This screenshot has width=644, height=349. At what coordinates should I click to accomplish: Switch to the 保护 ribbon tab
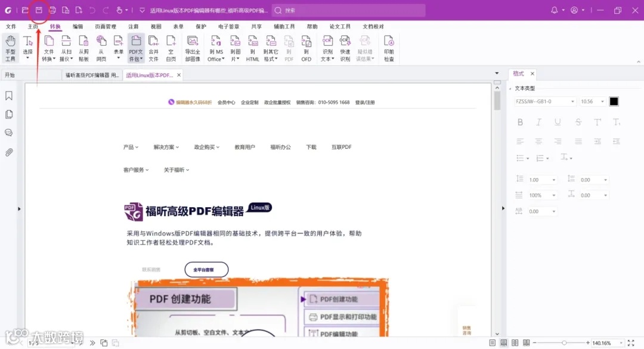(x=201, y=26)
